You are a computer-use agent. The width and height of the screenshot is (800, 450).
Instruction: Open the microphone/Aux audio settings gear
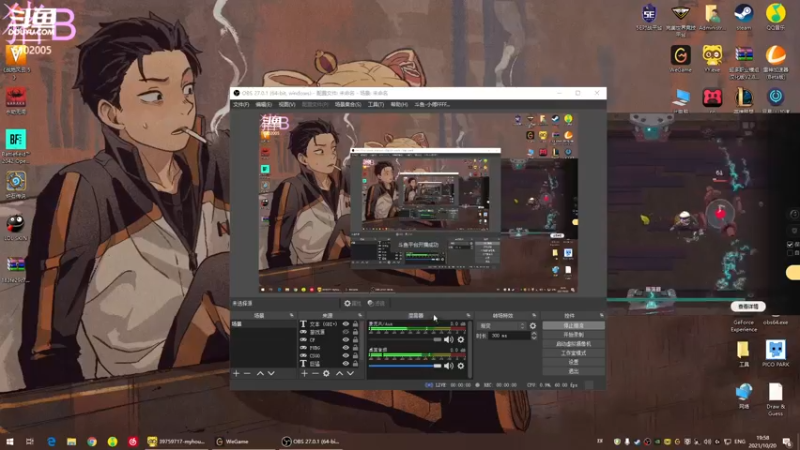pos(461,339)
